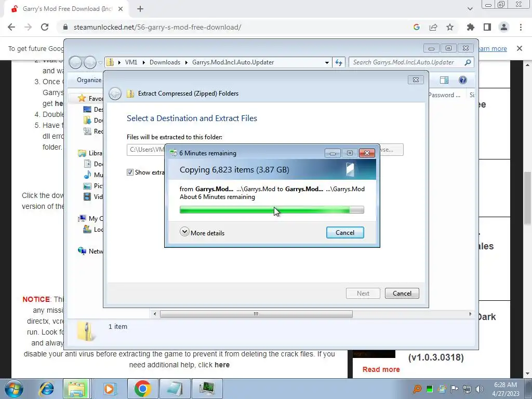Screen dimensions: 532x399
Task: Expand More details in copy dialog
Action: pos(202,233)
